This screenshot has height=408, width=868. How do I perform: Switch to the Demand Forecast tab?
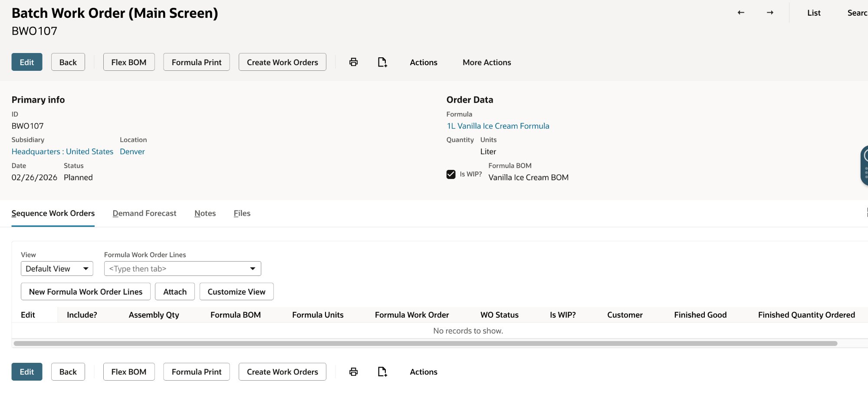point(144,213)
